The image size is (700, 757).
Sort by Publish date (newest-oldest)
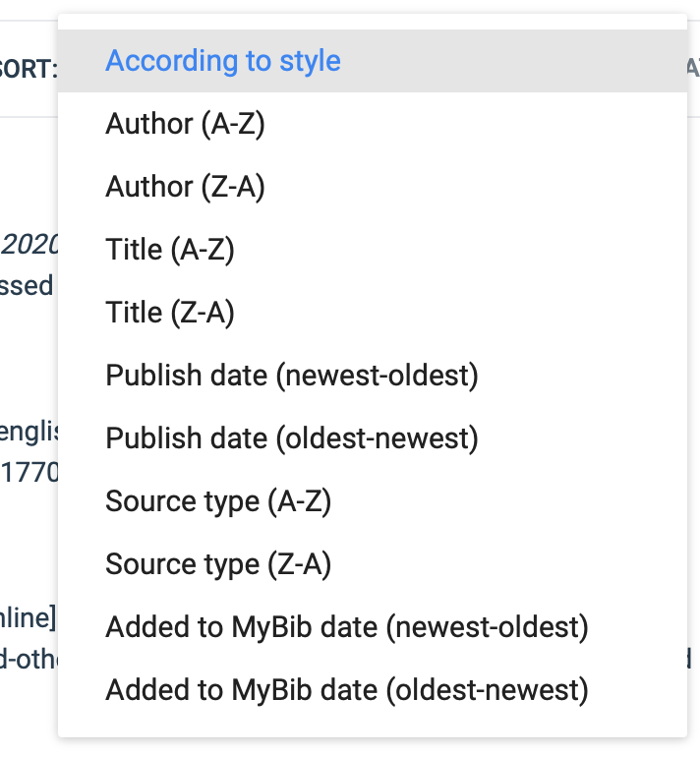291,376
